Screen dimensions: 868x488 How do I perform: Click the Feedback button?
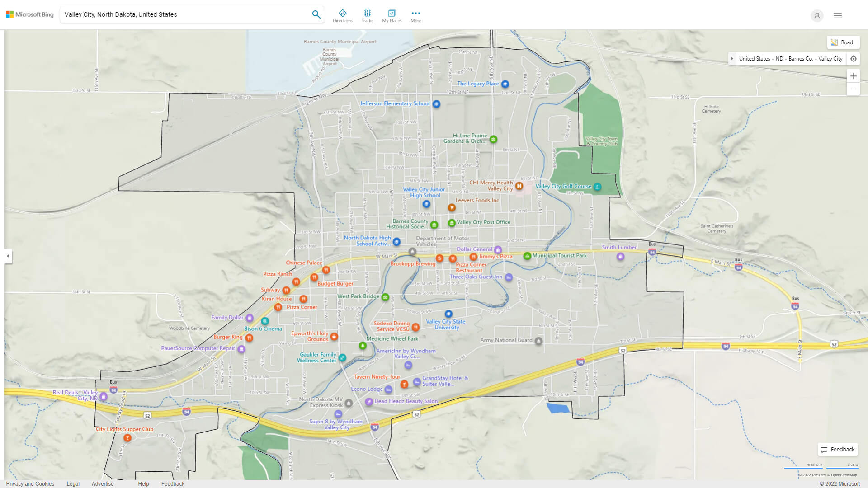click(x=838, y=449)
